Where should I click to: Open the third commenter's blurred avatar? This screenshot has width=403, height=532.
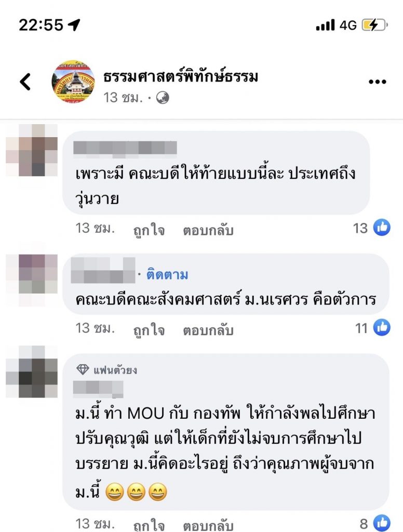(x=32, y=372)
